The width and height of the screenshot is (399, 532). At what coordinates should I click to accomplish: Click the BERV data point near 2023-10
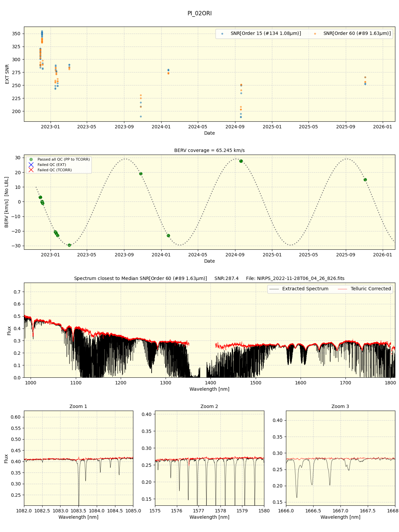pos(141,174)
